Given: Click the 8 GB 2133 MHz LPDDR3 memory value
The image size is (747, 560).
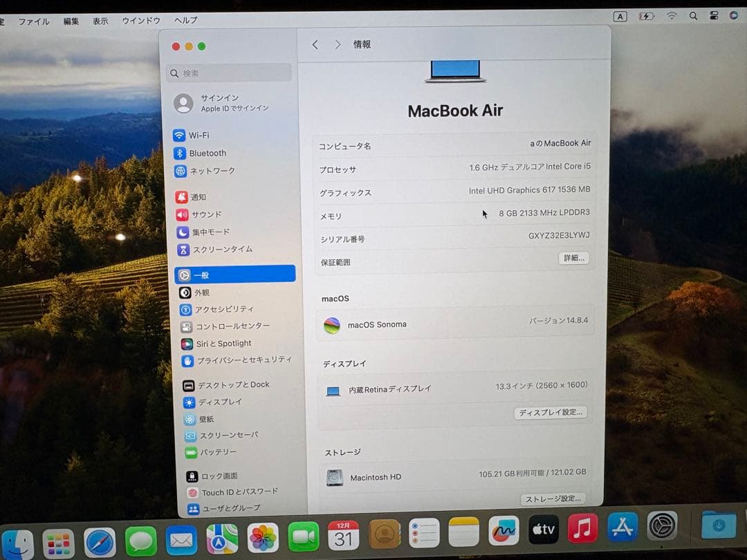Looking at the screenshot, I should point(544,213).
